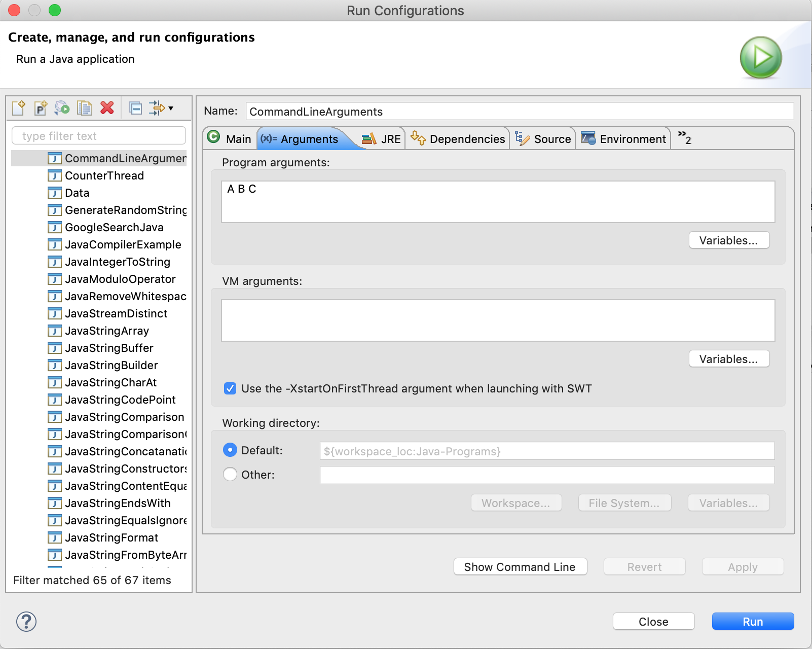Select the JavaStringBuilder configuration

[103, 365]
